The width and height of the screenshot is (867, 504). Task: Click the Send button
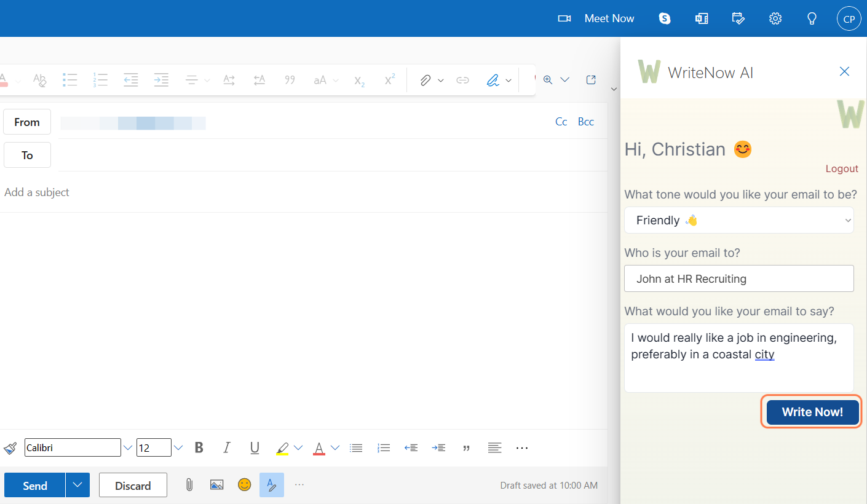pyautogui.click(x=34, y=485)
